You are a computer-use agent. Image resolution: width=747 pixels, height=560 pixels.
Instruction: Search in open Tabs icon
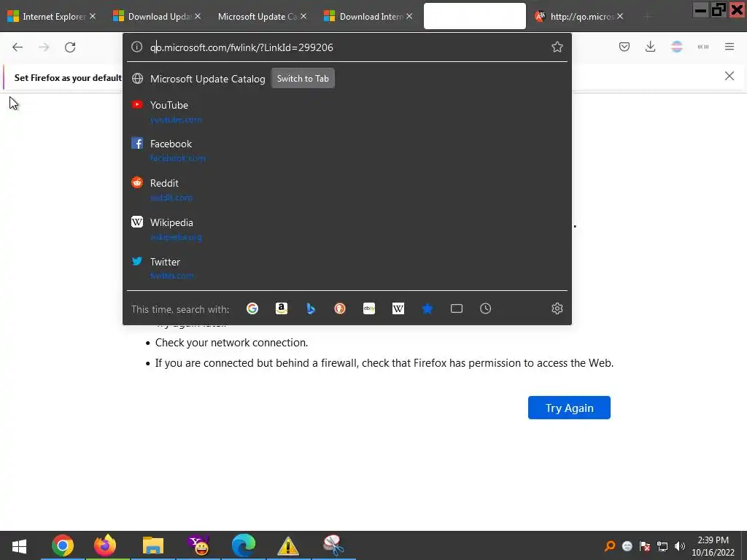[457, 308]
